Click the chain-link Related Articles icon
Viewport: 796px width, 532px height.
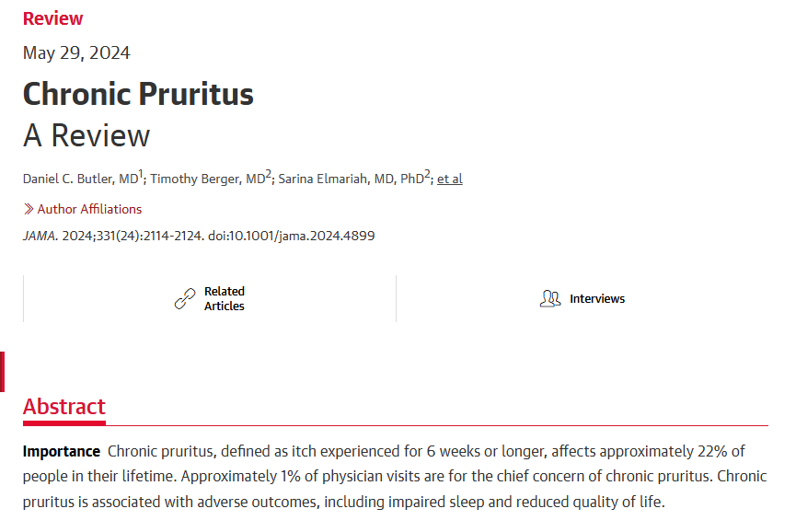pos(185,298)
